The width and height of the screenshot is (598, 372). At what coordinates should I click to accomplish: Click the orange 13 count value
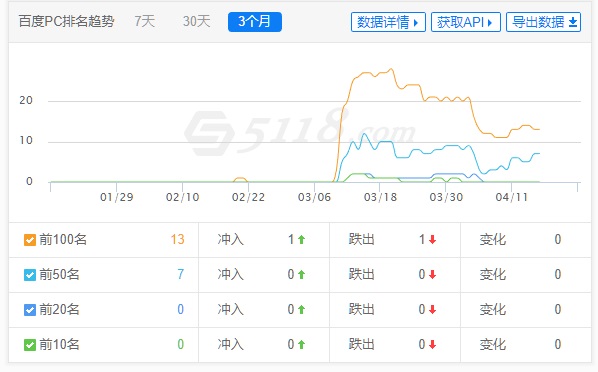(x=177, y=240)
